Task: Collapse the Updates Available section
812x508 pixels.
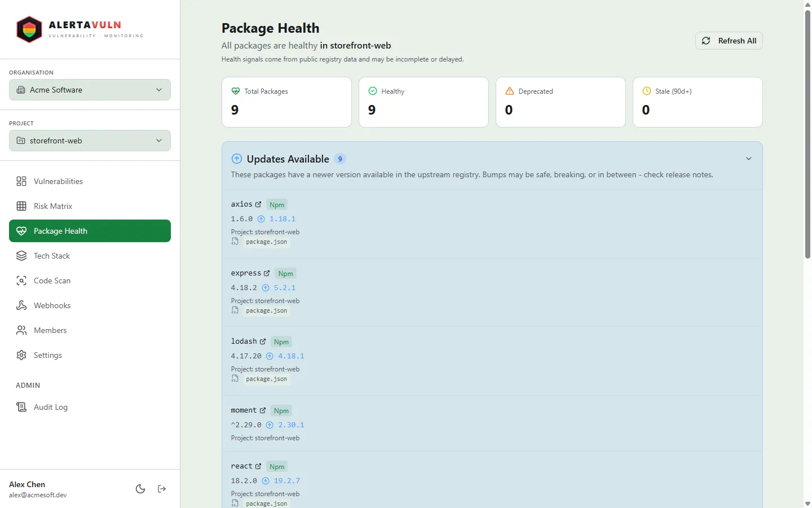Action: click(x=749, y=159)
